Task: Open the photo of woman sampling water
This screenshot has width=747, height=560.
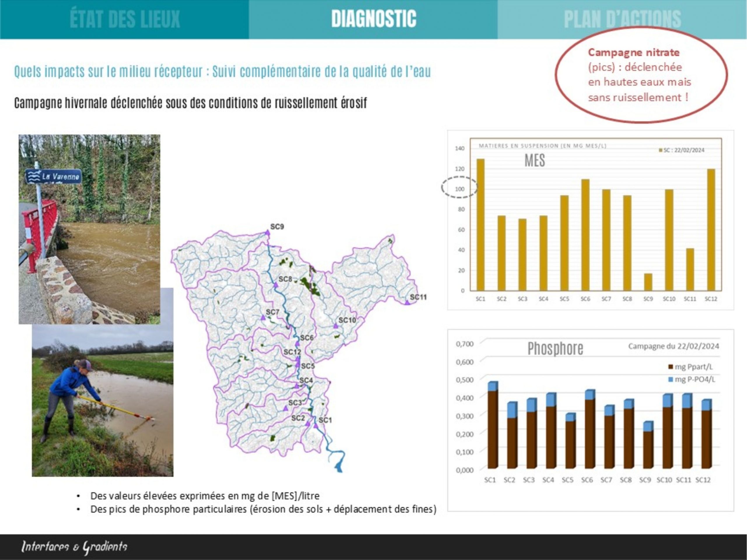Action: (x=103, y=400)
